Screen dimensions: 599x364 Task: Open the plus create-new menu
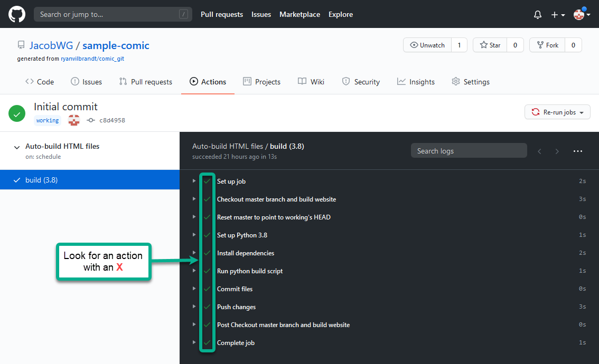(558, 14)
